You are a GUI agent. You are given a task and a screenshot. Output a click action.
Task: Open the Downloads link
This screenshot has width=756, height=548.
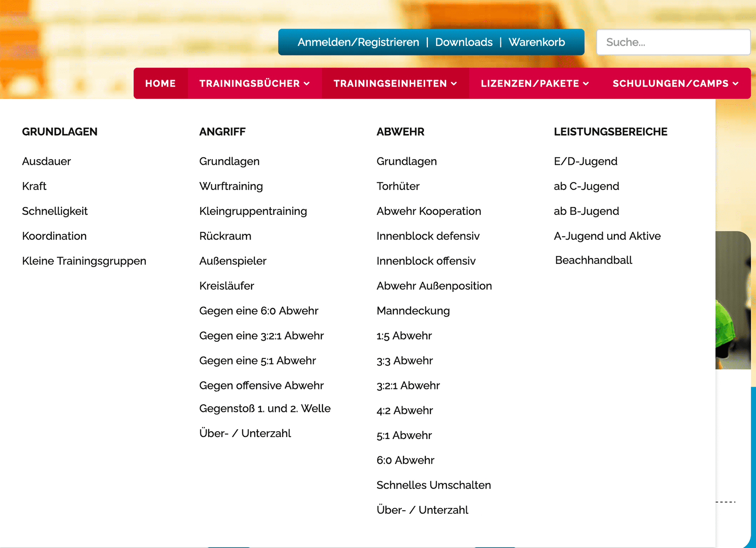[464, 42]
